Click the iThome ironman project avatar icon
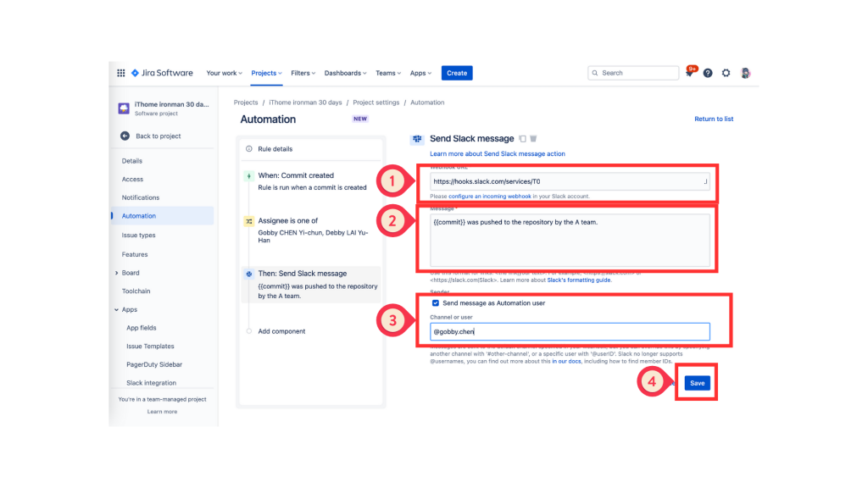Screen dimensions: 868x488 click(124, 108)
